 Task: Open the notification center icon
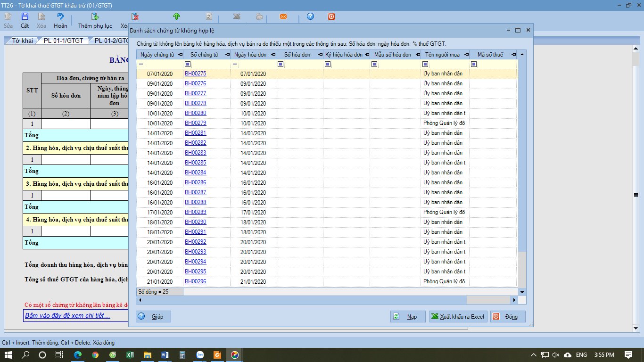point(628,355)
